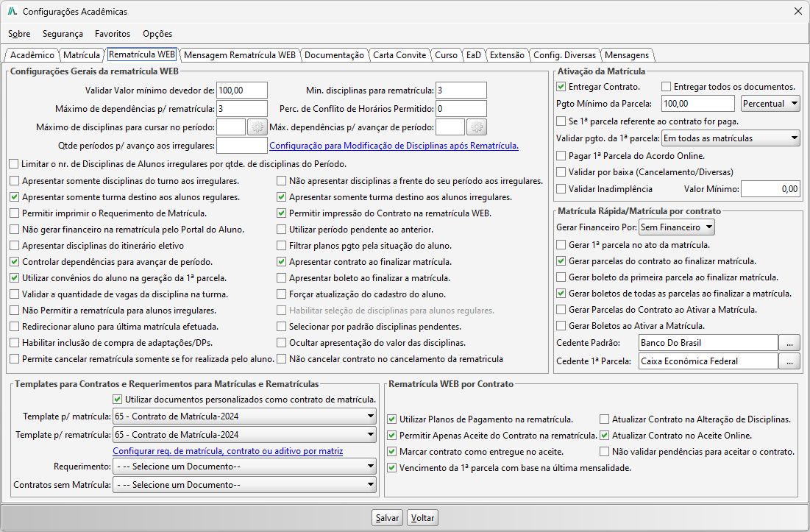The image size is (810, 532).
Task: Open the Carta Convite tab
Action: tap(399, 55)
